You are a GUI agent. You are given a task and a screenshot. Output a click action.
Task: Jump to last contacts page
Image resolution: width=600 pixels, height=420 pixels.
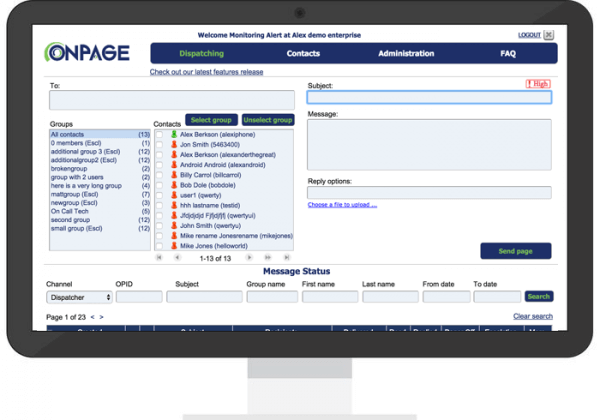pyautogui.click(x=287, y=257)
